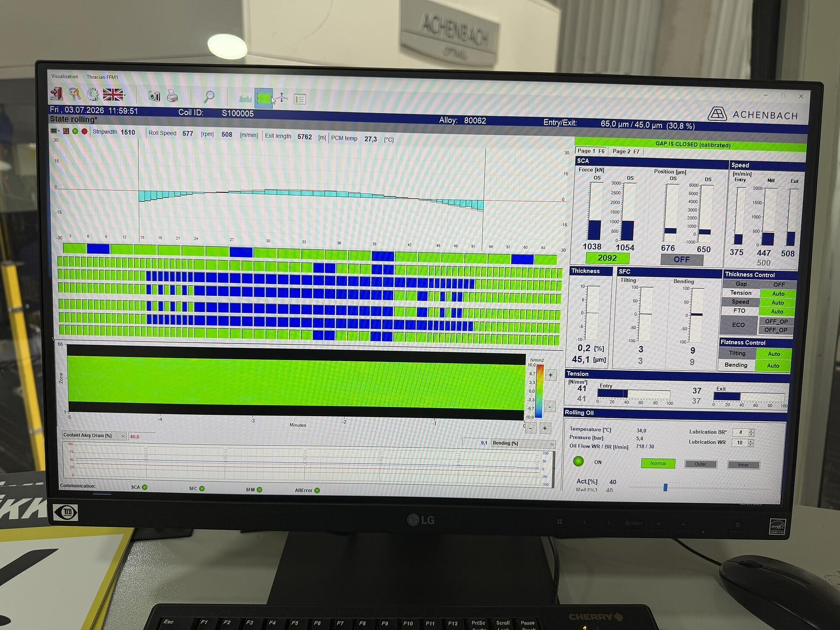The image size is (840, 630).
Task: Toggle the FTO Auto button
Action: tap(777, 311)
